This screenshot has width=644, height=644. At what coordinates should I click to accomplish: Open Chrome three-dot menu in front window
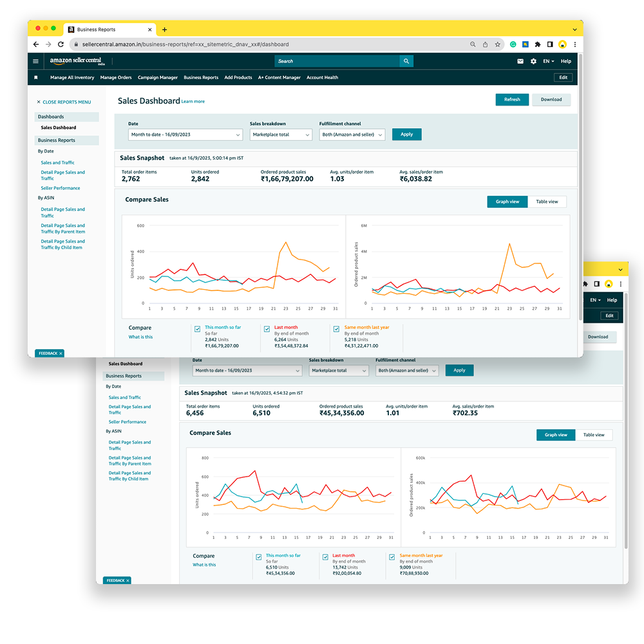574,44
